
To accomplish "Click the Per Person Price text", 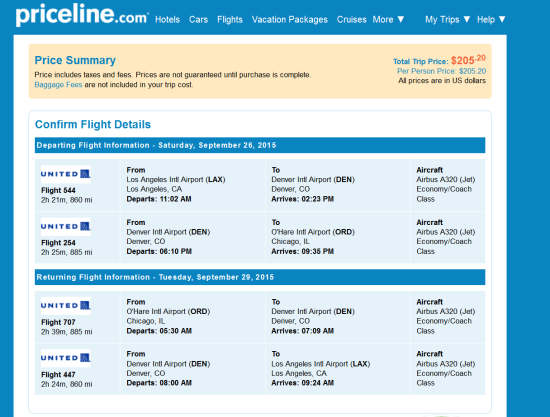I will pyautogui.click(x=441, y=71).
